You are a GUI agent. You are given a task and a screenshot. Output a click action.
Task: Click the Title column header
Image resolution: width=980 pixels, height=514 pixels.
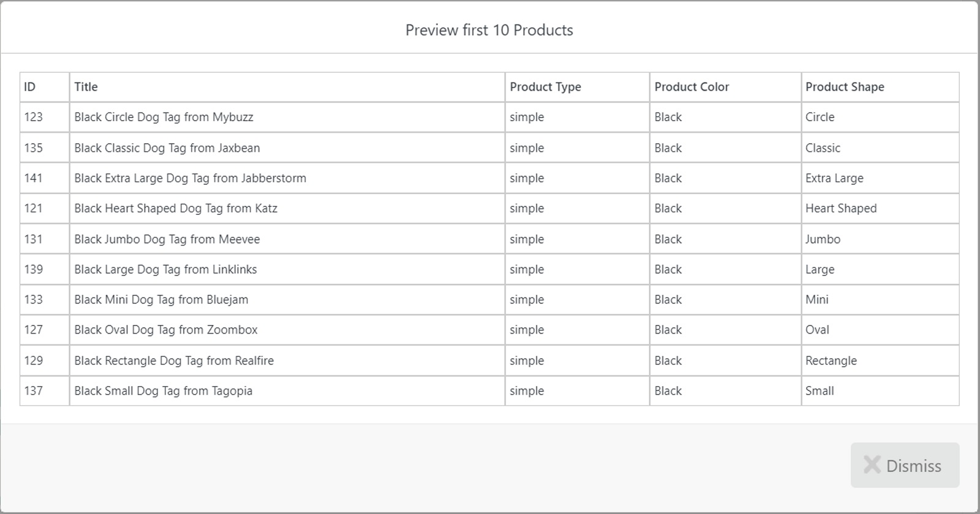[x=86, y=87]
